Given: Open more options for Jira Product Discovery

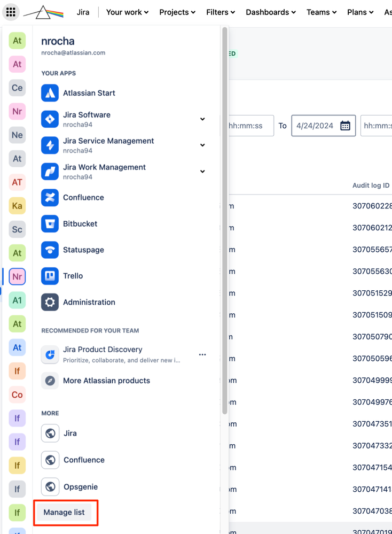Looking at the screenshot, I should pyautogui.click(x=202, y=354).
